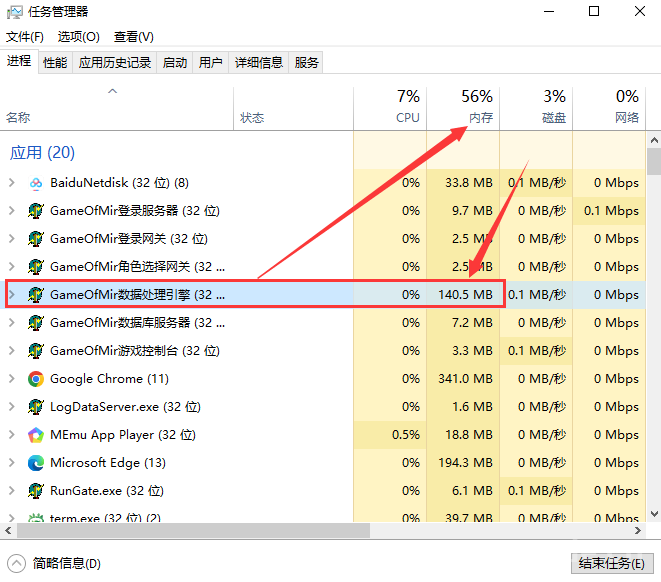This screenshot has width=661, height=582.
Task: Expand the Google Chrome process group
Action: coord(12,379)
